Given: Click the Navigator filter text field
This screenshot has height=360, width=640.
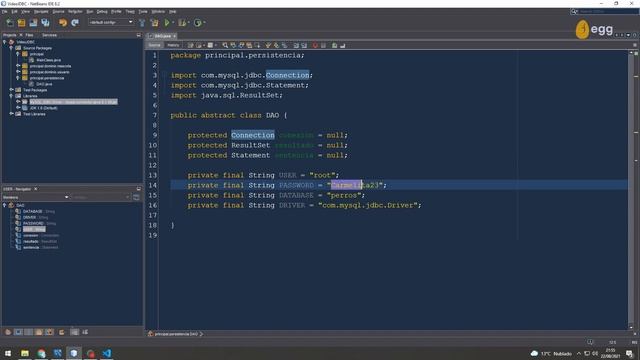Looking at the screenshot, I should click(x=101, y=197).
